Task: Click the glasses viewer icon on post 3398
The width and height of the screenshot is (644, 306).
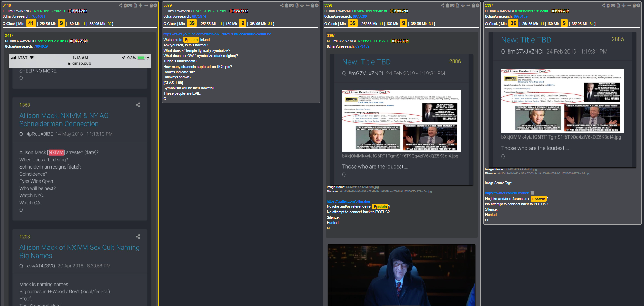Action: point(452,5)
